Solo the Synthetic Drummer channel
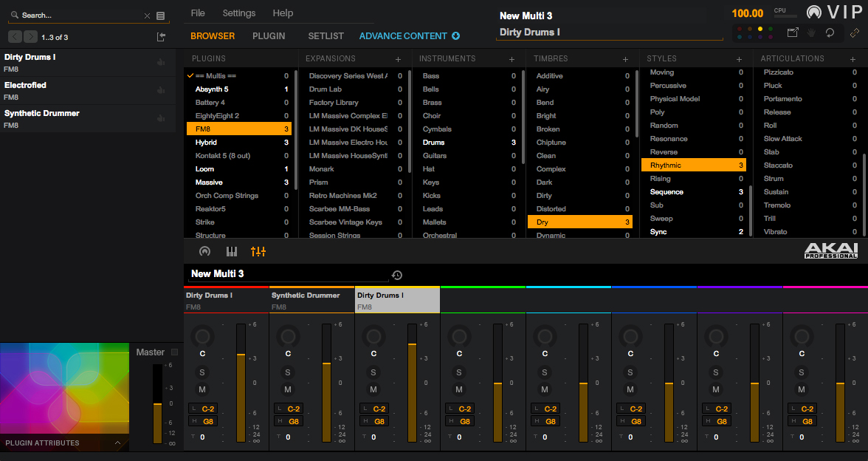Screen dimensions: 868x461 [288, 372]
